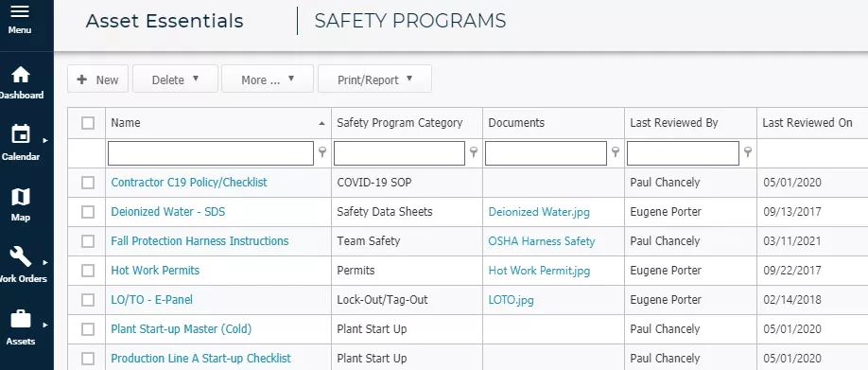The image size is (868, 370).
Task: Expand Work Orders submenu arrow
Action: [x=45, y=262]
